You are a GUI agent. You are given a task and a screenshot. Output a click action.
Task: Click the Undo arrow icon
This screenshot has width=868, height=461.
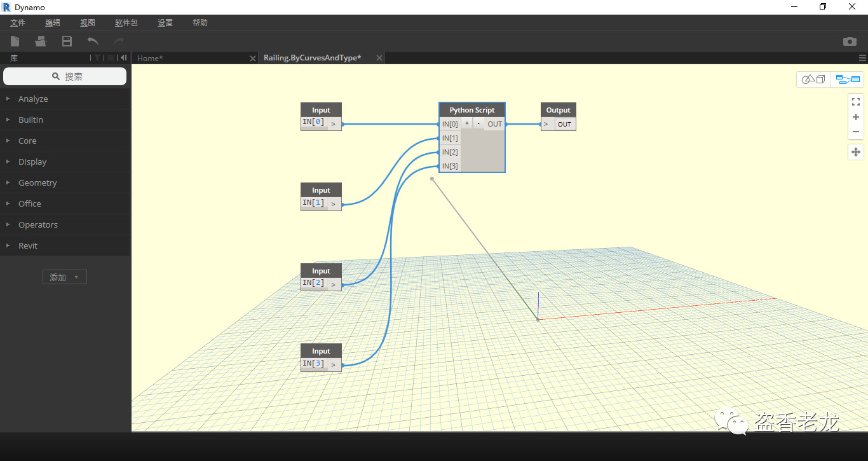[93, 41]
